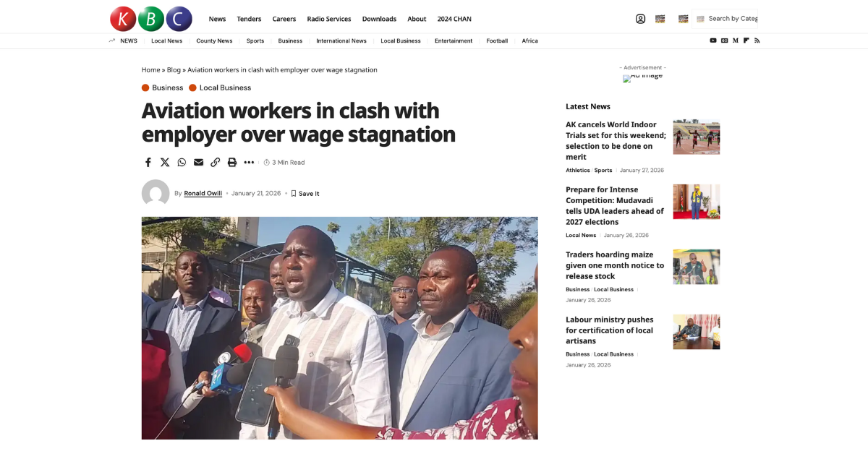This screenshot has width=868, height=454.
Task: Open the user account icon in header
Action: tap(640, 19)
